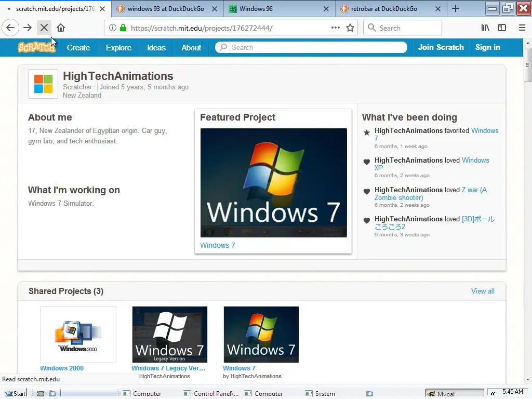Close the windows 93 DuckDuckGo tab
The width and height of the screenshot is (532, 399).
click(x=215, y=9)
